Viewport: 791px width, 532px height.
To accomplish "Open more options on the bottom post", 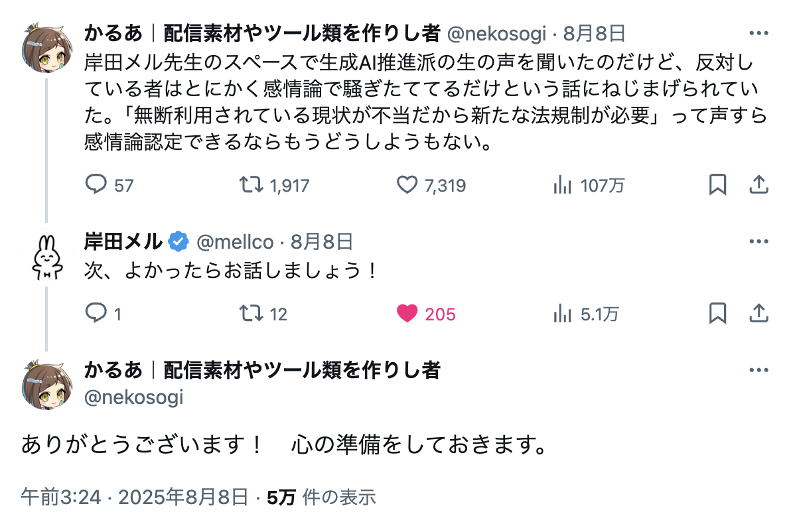I will tap(758, 370).
